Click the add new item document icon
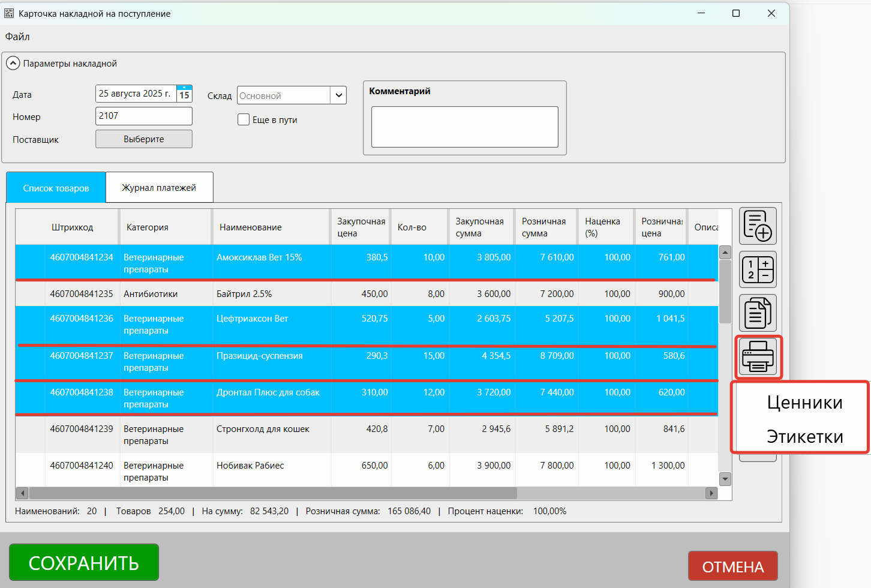The image size is (871, 588). (x=758, y=226)
